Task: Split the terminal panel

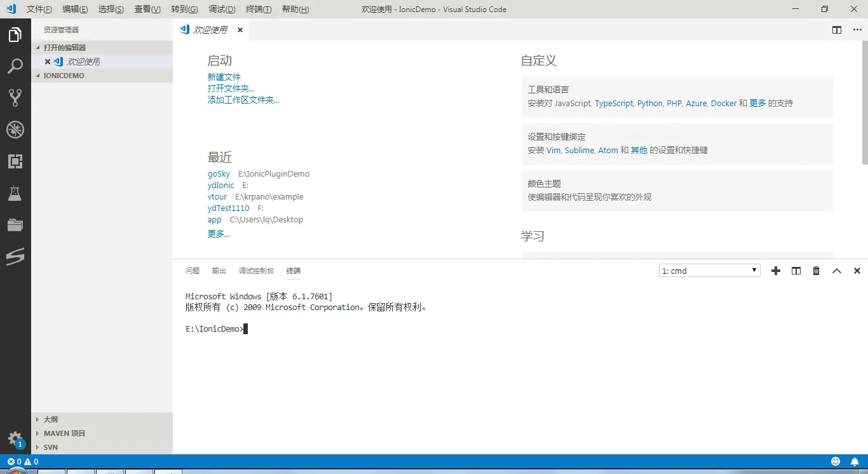Action: [796, 271]
